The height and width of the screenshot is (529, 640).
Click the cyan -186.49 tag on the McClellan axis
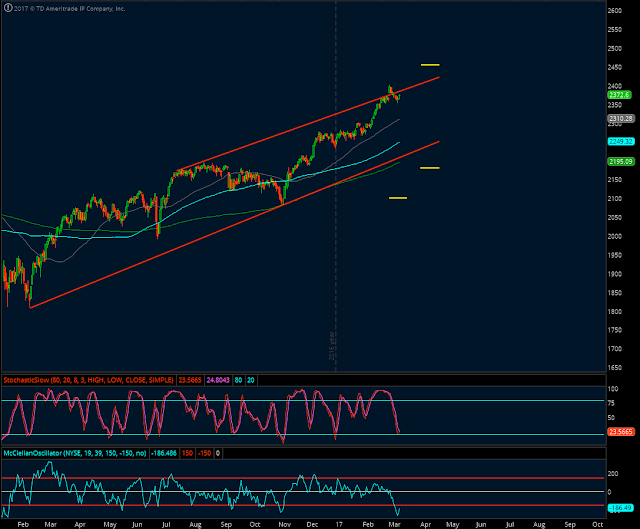click(x=621, y=508)
